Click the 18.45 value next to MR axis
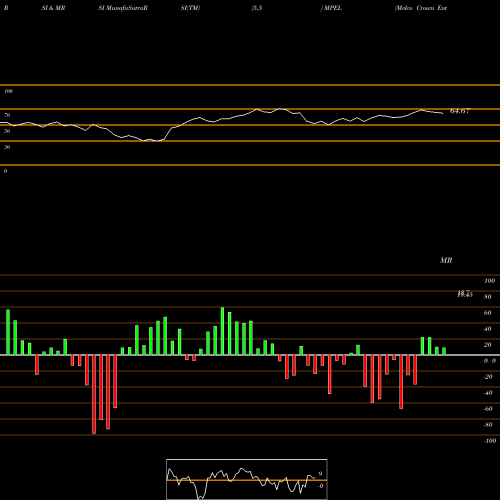Viewport: 500px width, 500px height. coord(465,294)
